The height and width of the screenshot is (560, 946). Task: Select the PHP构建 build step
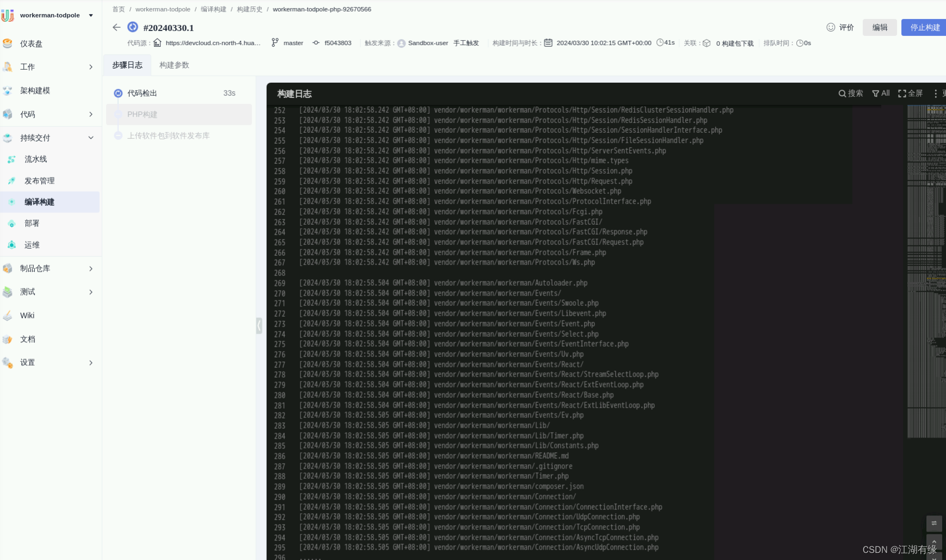click(179, 114)
